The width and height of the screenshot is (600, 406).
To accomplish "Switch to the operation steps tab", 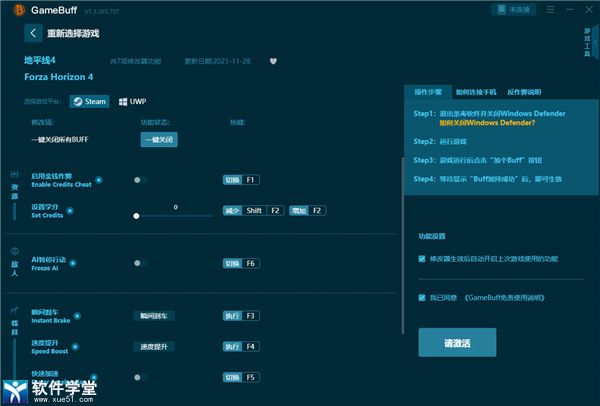I will (x=428, y=92).
